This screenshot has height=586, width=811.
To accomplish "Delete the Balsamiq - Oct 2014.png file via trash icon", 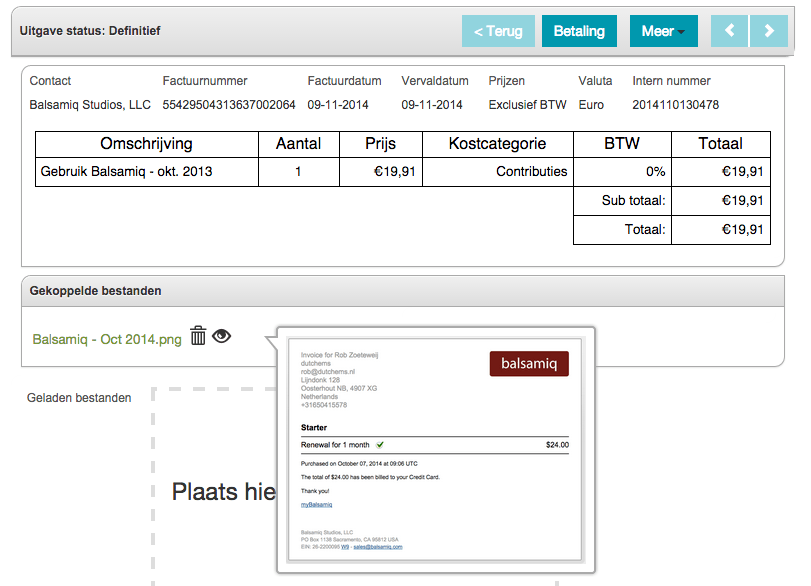I will click(x=198, y=336).
